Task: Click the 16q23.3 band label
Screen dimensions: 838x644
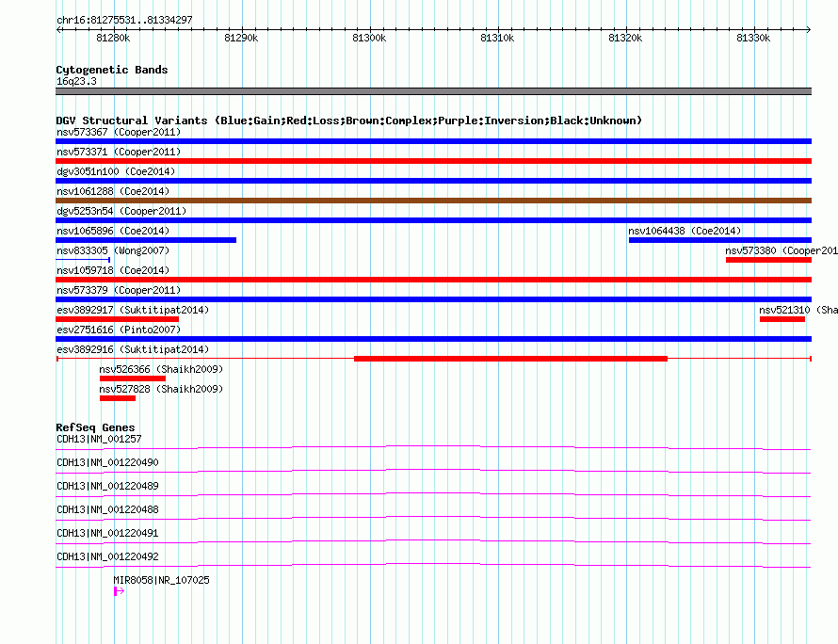Action: 76,81
